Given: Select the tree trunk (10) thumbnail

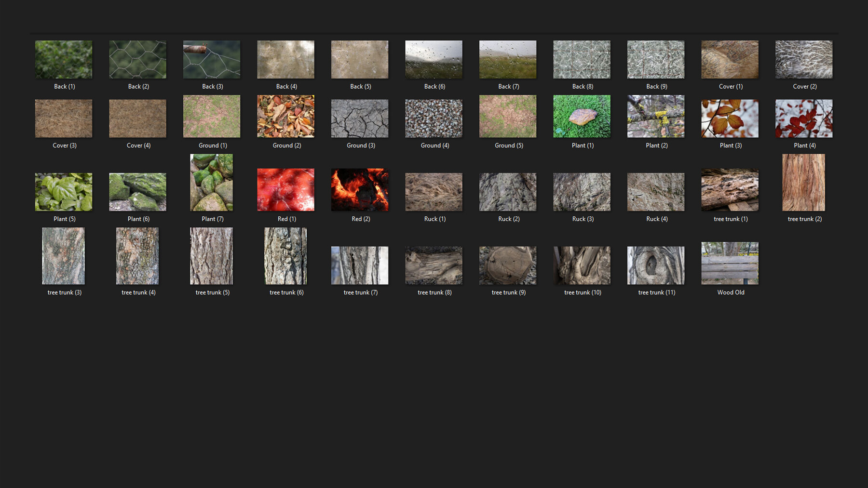Looking at the screenshot, I should (x=582, y=265).
